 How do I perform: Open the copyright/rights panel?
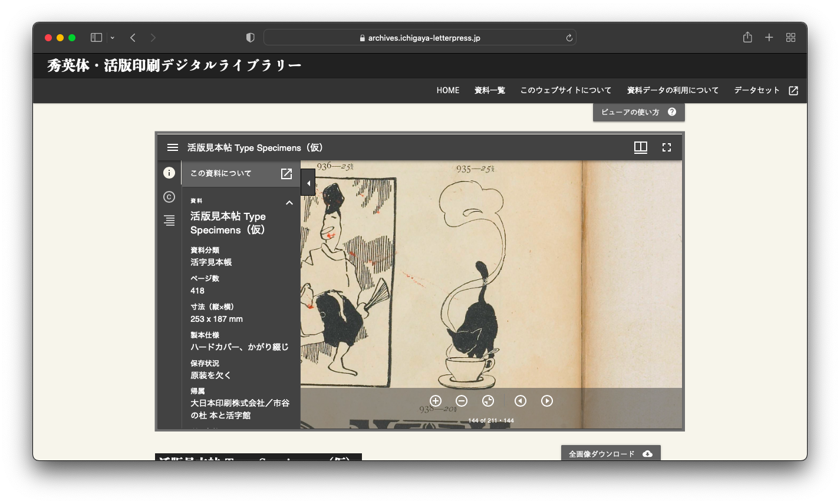169,197
